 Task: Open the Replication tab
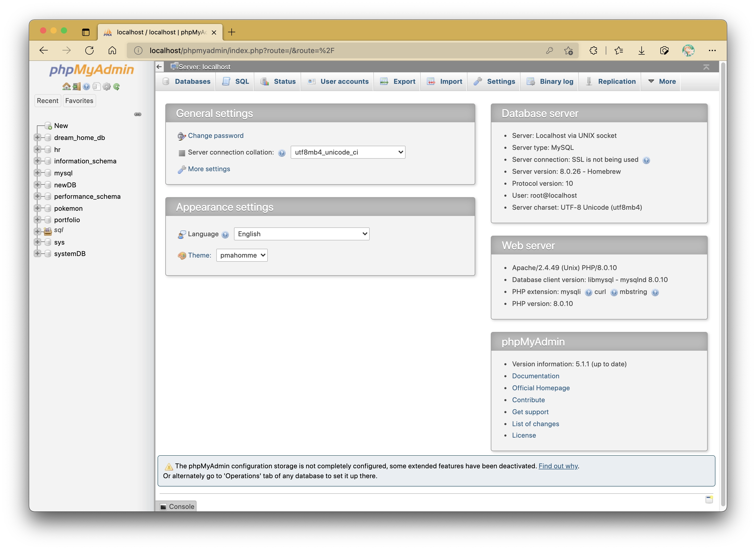click(610, 82)
